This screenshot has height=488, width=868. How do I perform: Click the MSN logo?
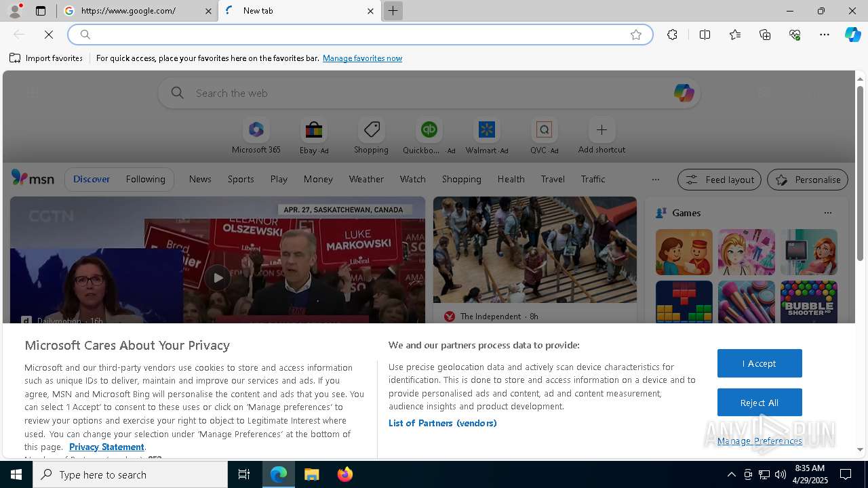33,178
